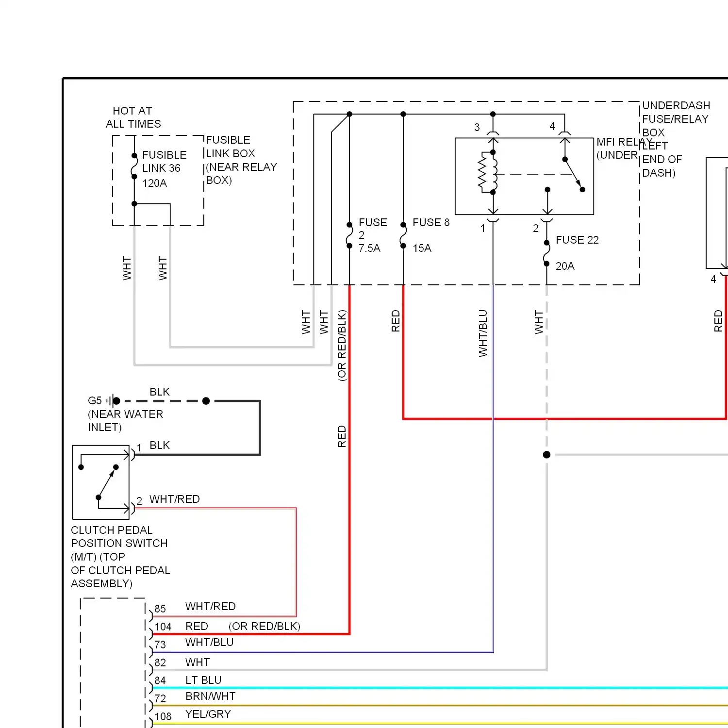Viewport: 728px width, 728px height.
Task: Select the FUSIBLE LINK 36 label
Action: (x=165, y=162)
